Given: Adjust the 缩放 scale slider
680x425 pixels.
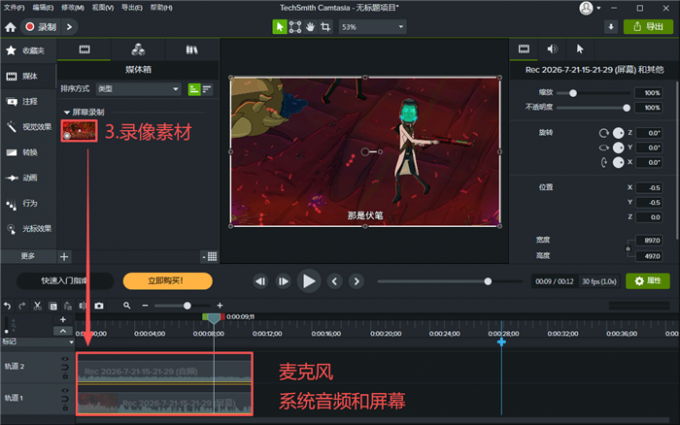Looking at the screenshot, I should tap(593, 93).
